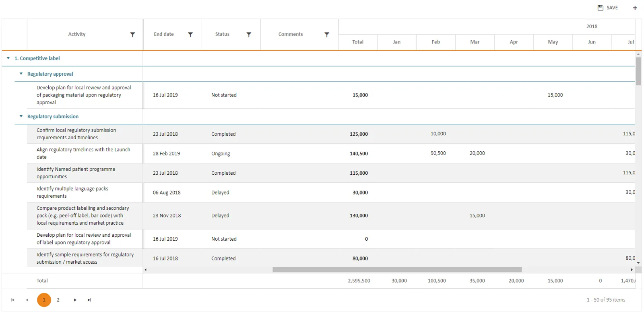This screenshot has width=644, height=314.
Task: Click the Feb column header
Action: 436,42
